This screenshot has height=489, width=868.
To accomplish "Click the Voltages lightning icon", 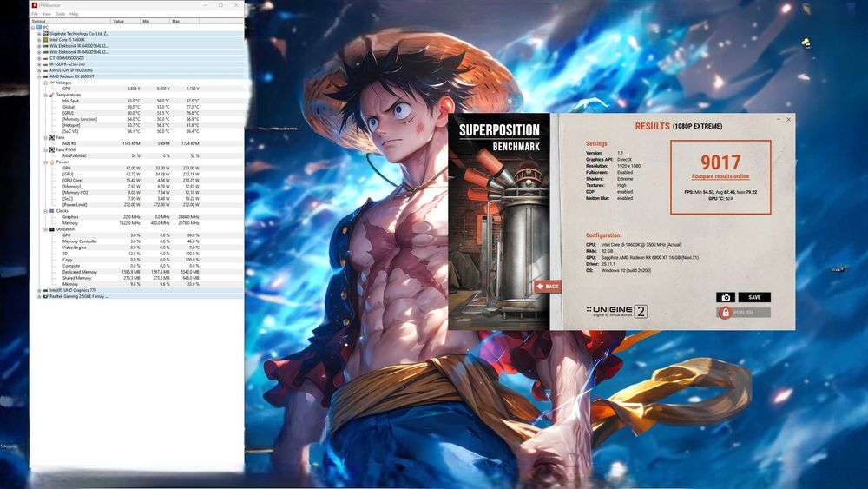I will click(52, 83).
